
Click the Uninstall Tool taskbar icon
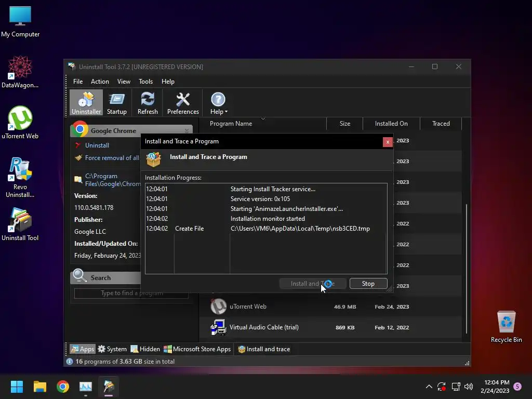109,387
